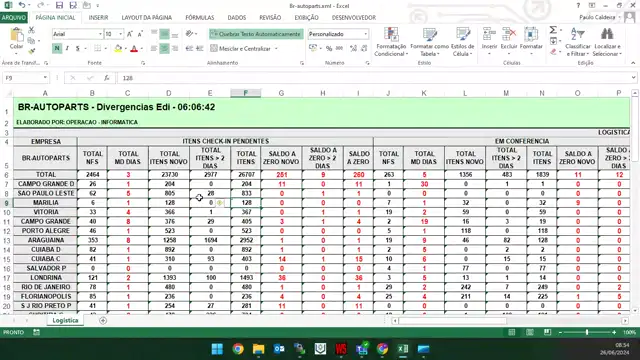Toggle italic (I) formatting
Screen dimensions: 640x360
67,49
